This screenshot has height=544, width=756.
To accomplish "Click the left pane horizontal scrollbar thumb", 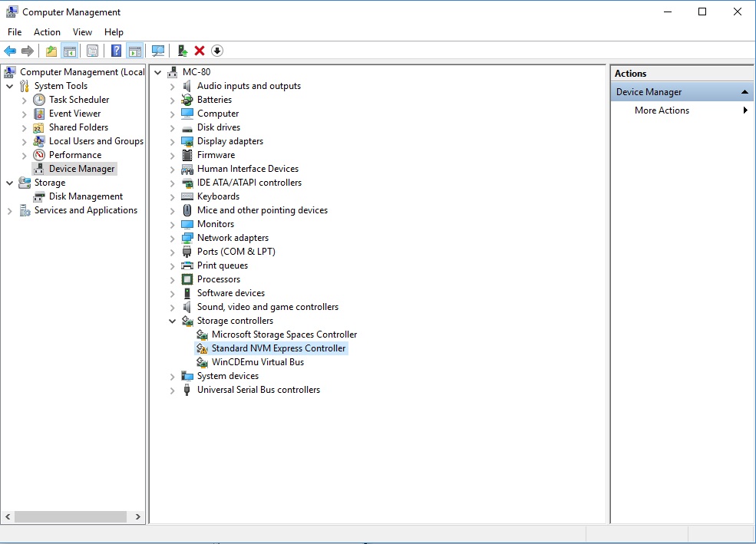I will tap(71, 516).
